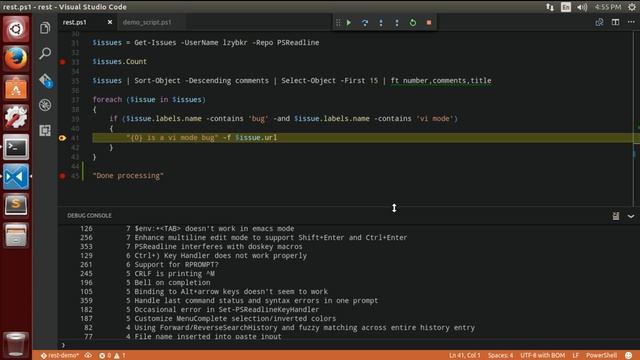640x360 pixels.
Task: Click the sync eye icon in status bar
Action: tap(88, 356)
